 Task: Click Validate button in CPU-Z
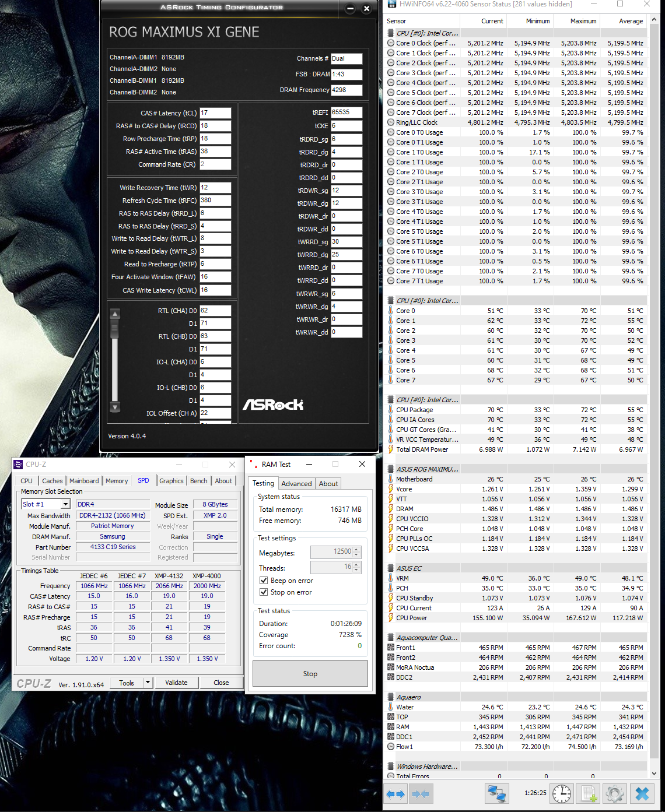(x=176, y=683)
